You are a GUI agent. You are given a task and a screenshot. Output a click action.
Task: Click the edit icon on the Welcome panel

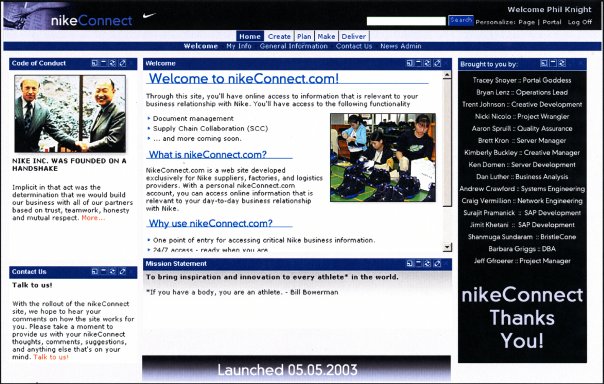(x=437, y=63)
